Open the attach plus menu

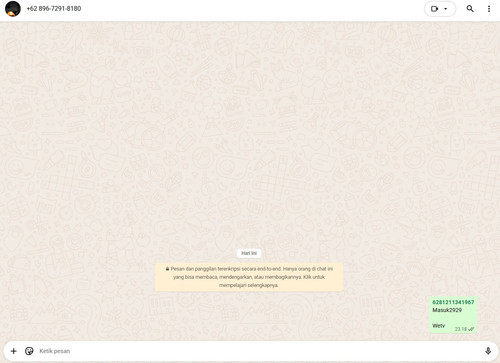(14, 351)
